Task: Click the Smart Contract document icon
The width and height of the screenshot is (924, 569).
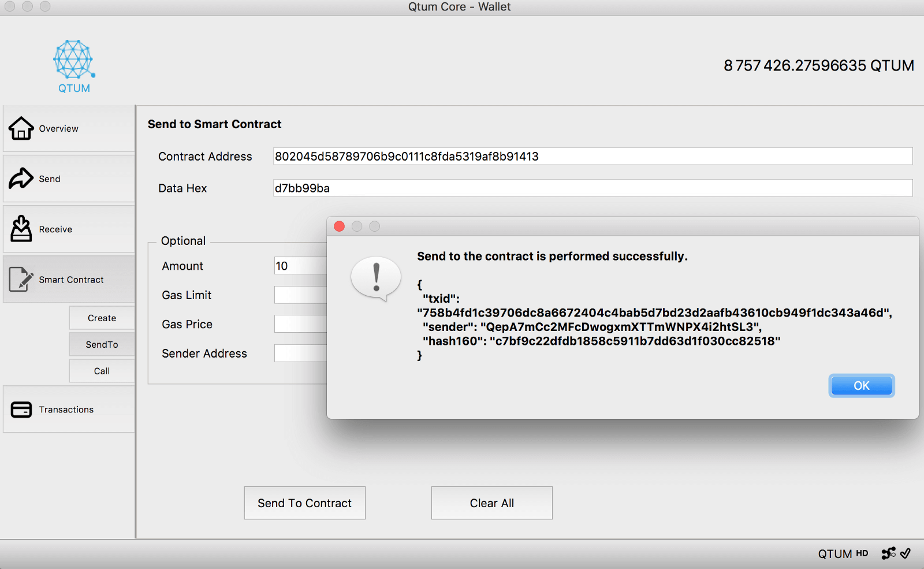Action: coord(21,279)
